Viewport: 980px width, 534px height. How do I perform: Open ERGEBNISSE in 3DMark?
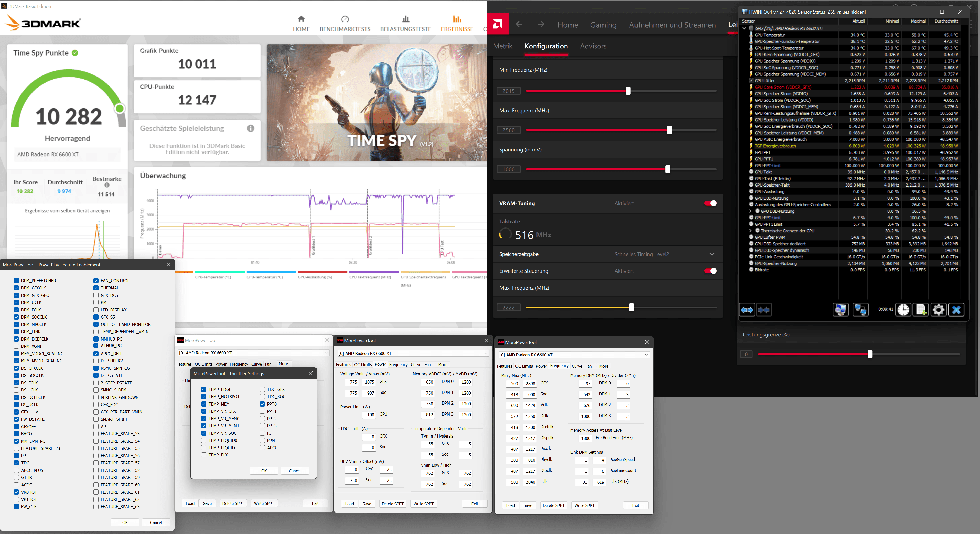click(457, 24)
